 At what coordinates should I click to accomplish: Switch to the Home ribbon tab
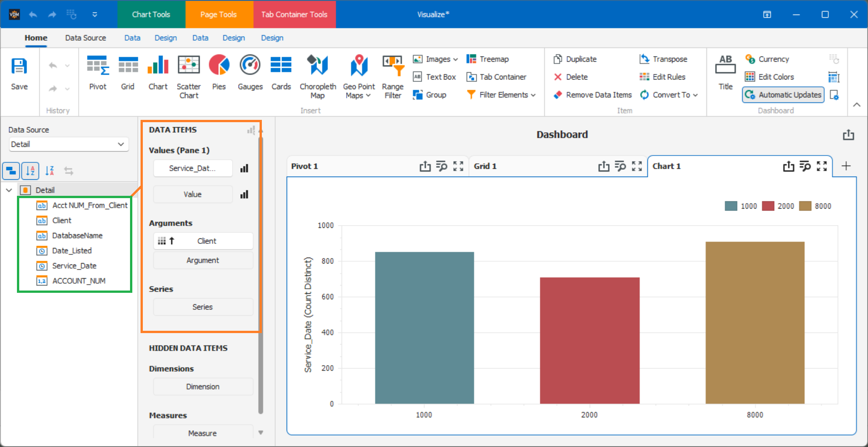36,38
